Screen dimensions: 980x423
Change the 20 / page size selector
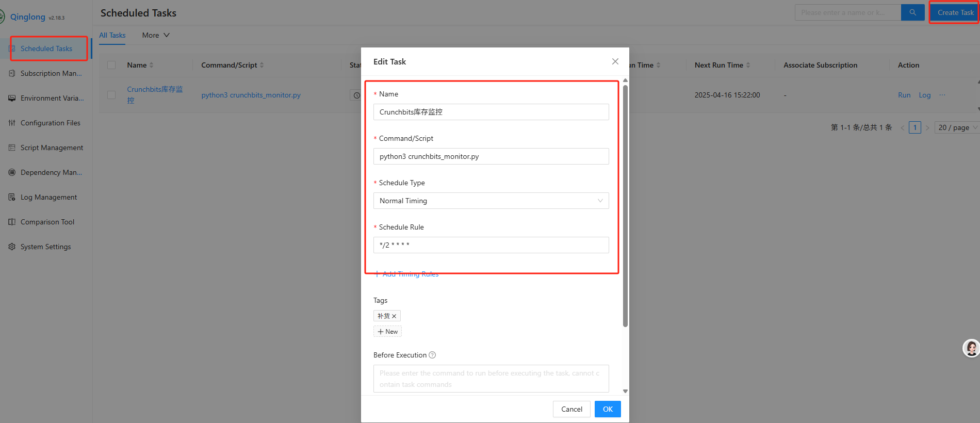click(956, 127)
